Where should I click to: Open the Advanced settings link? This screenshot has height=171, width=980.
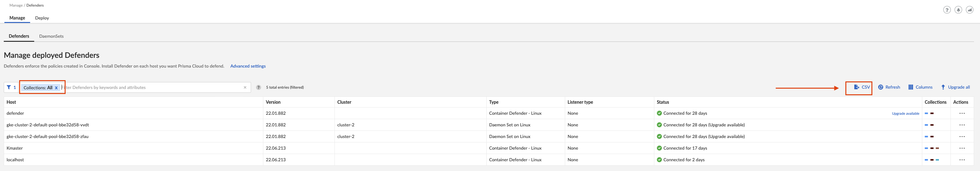pyautogui.click(x=248, y=66)
